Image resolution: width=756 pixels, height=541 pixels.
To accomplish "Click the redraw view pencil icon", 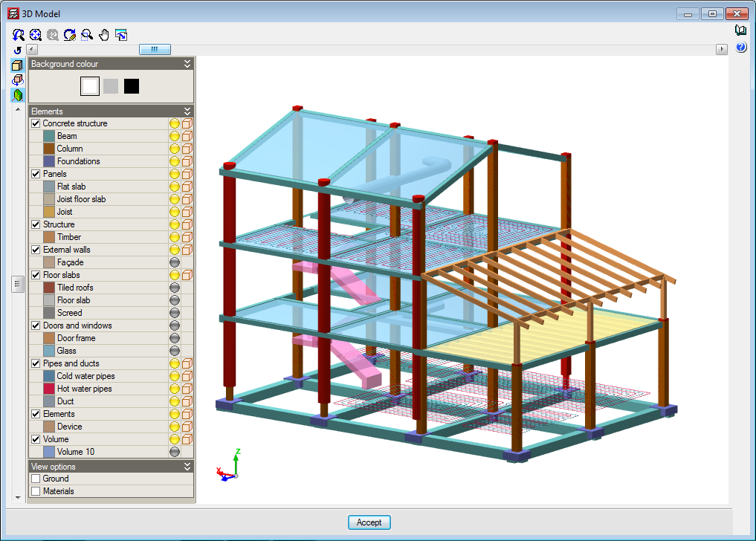I will (x=70, y=34).
